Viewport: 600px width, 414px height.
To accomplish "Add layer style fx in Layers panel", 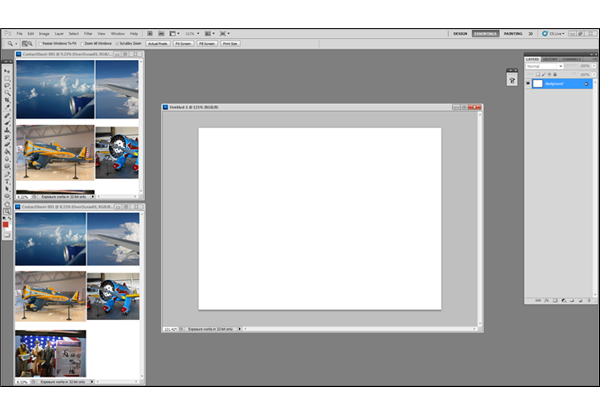I will pos(547,300).
